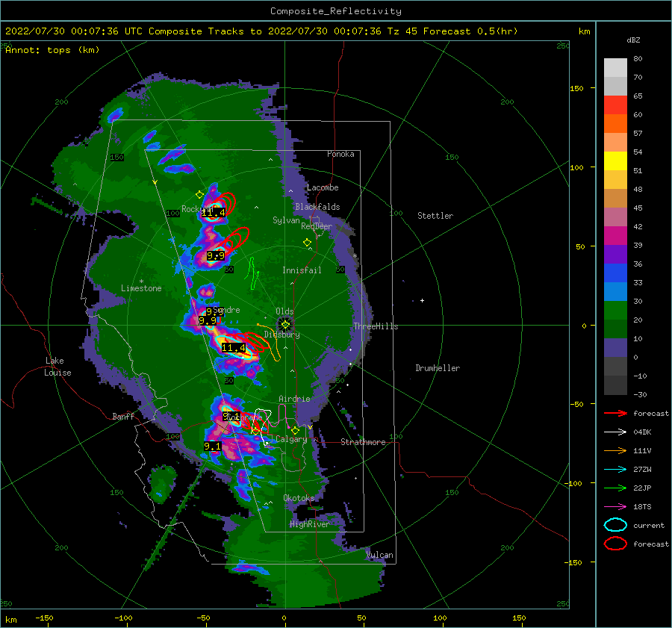Click the Airdrie city label
Image resolution: width=672 pixels, height=628 pixels.
click(294, 399)
